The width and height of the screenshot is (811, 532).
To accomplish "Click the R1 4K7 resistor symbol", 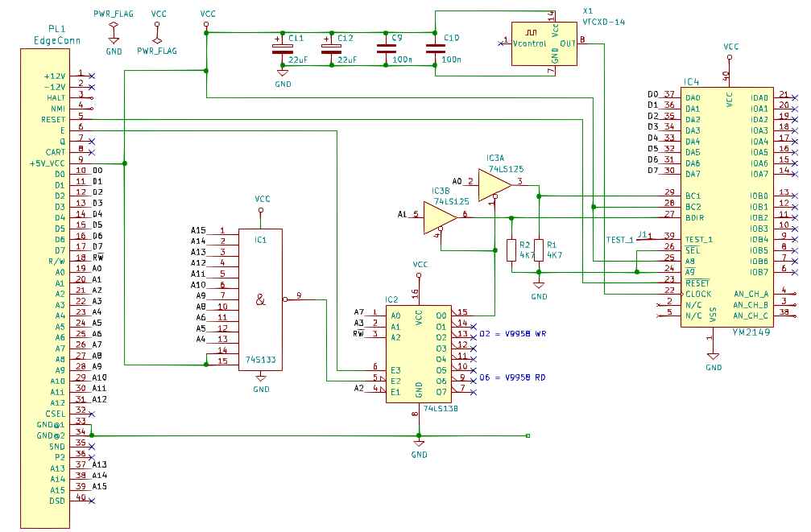I will click(x=539, y=250).
